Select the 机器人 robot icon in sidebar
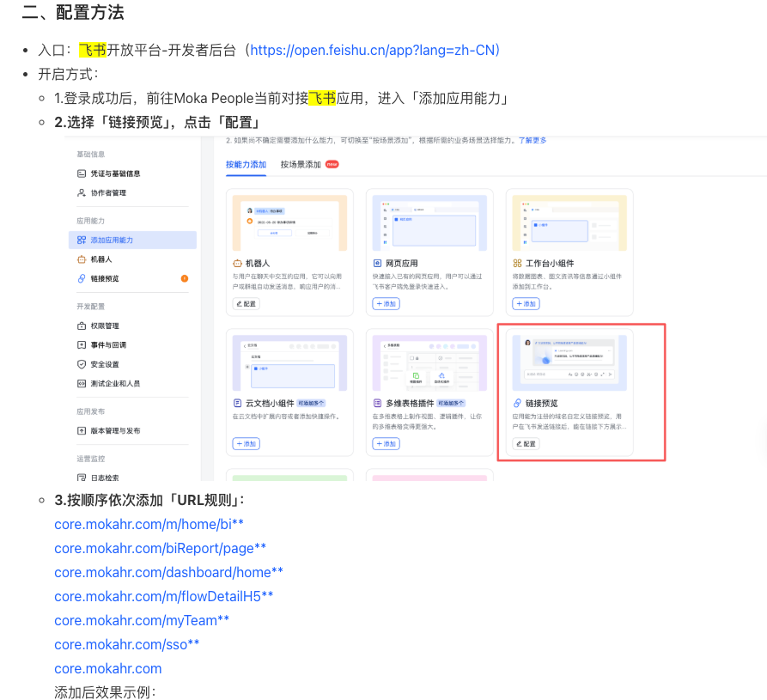The height and width of the screenshot is (700, 767). (x=82, y=259)
